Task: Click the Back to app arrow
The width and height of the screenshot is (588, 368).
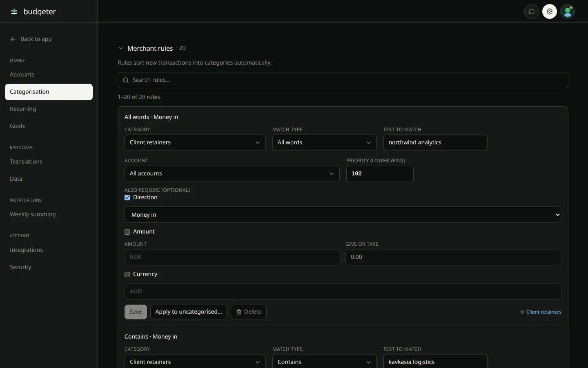Action: pos(13,39)
